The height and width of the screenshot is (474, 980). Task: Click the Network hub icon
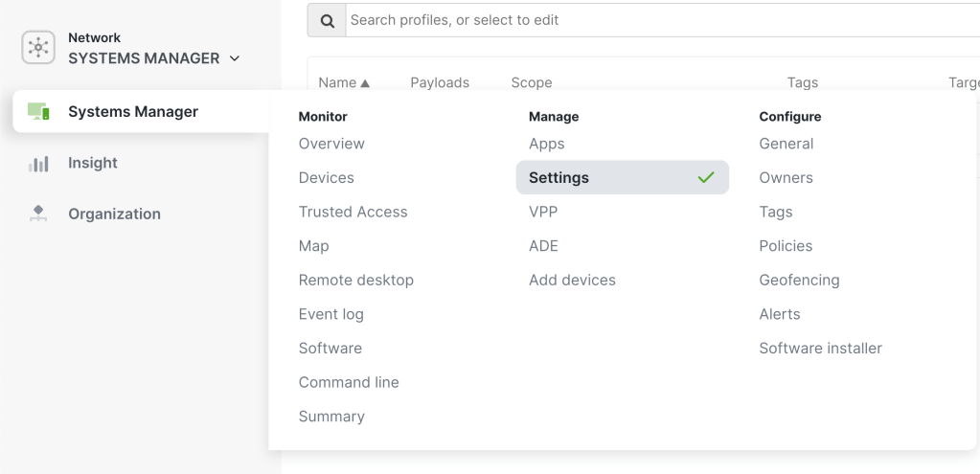point(38,48)
